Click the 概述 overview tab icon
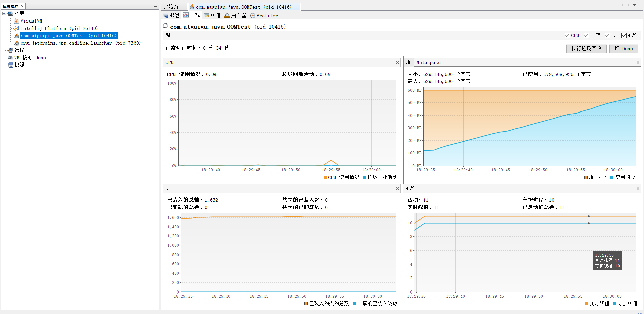 [x=166, y=16]
